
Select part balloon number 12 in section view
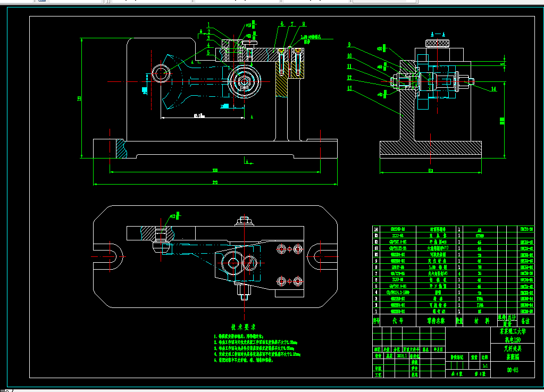pyautogui.click(x=350, y=78)
